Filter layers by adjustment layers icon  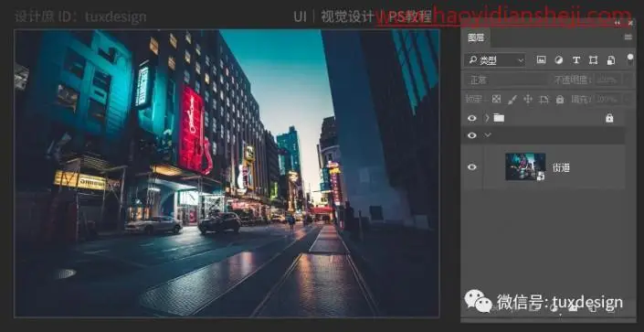(x=558, y=60)
